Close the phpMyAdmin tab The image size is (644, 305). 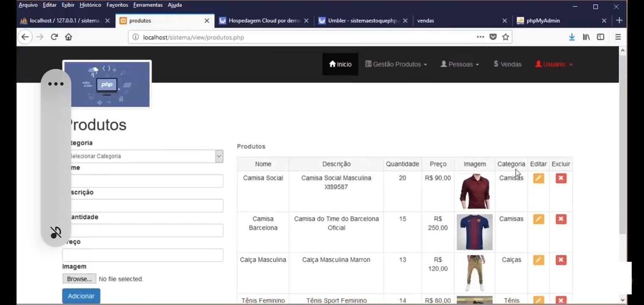[604, 20]
